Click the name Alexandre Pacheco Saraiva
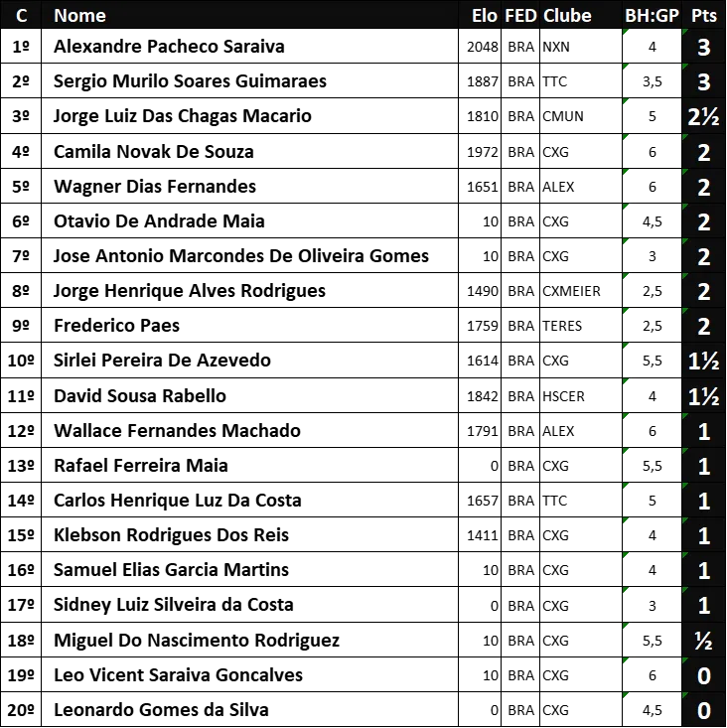Image resolution: width=727 pixels, height=728 pixels. tap(169, 47)
